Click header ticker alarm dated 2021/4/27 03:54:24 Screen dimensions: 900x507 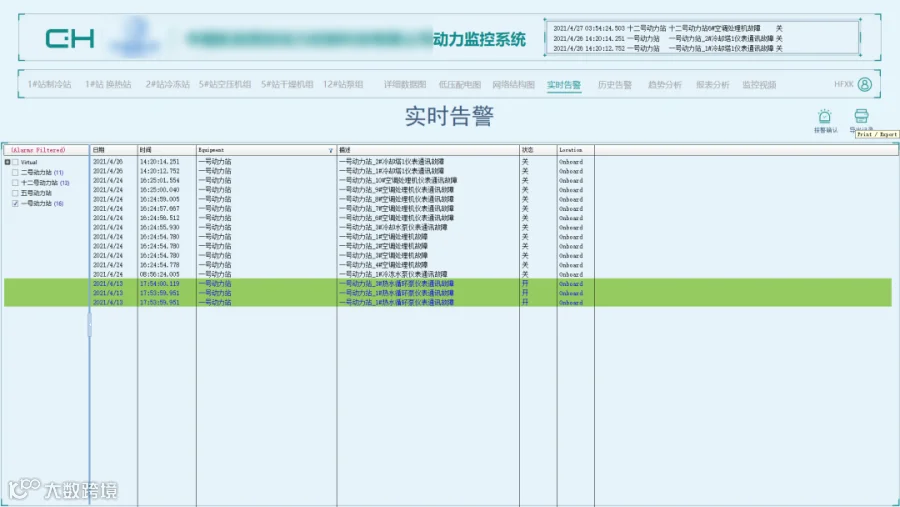[x=668, y=28]
